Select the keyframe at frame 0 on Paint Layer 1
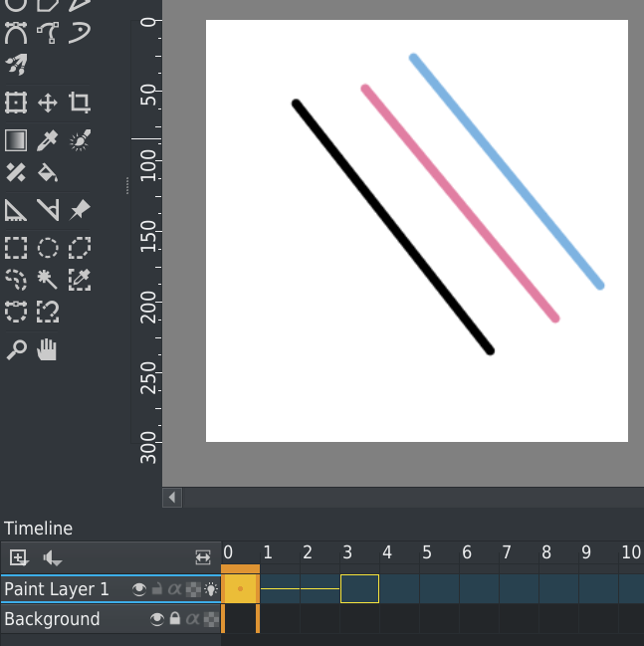The width and height of the screenshot is (644, 646). point(240,588)
